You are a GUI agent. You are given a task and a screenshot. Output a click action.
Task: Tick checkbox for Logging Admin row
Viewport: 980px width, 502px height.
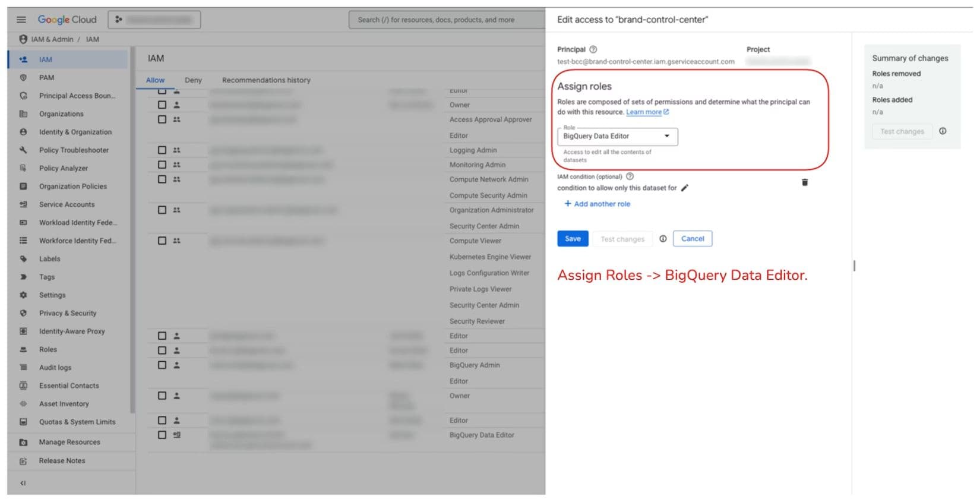click(162, 150)
